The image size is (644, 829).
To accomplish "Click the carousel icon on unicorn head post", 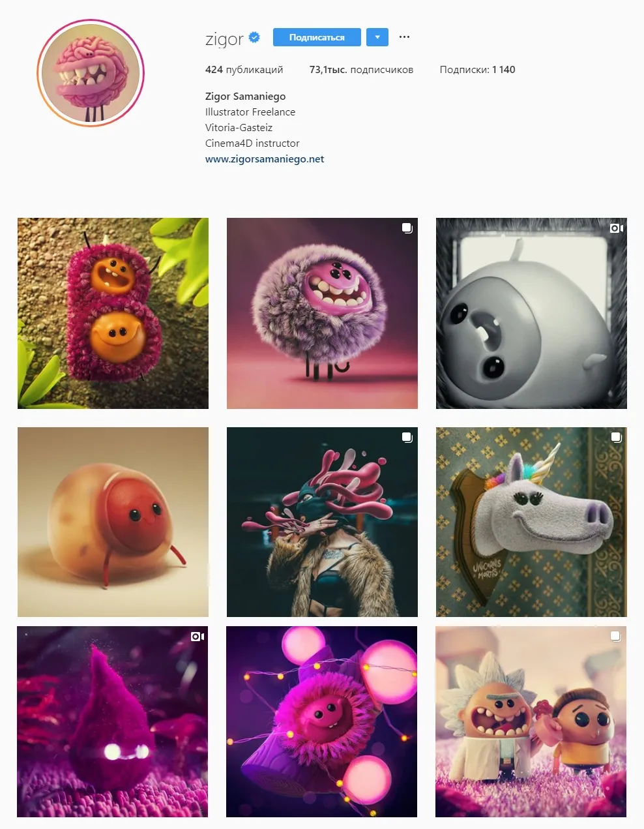I will tap(616, 438).
